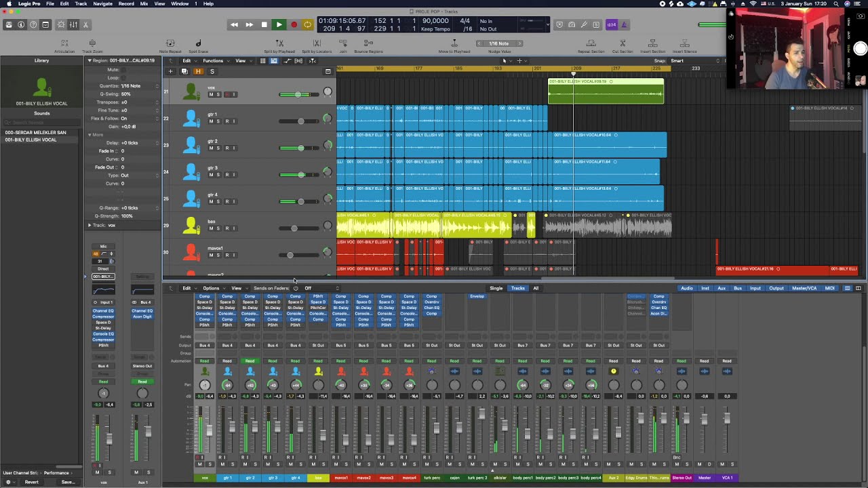Open the Mix menu in menu bar

(144, 4)
